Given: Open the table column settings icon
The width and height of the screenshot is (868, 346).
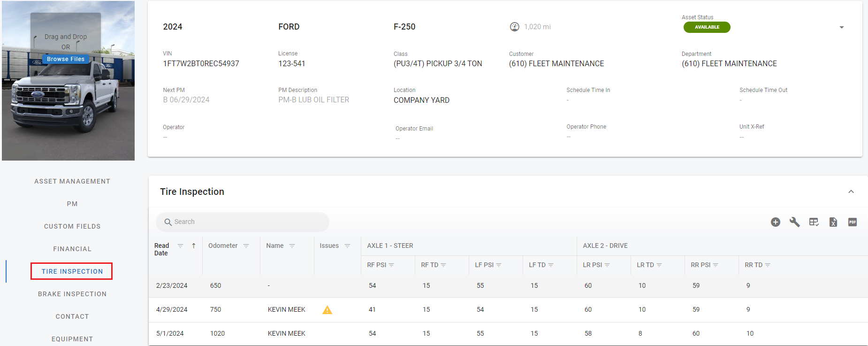Looking at the screenshot, I should (x=814, y=222).
